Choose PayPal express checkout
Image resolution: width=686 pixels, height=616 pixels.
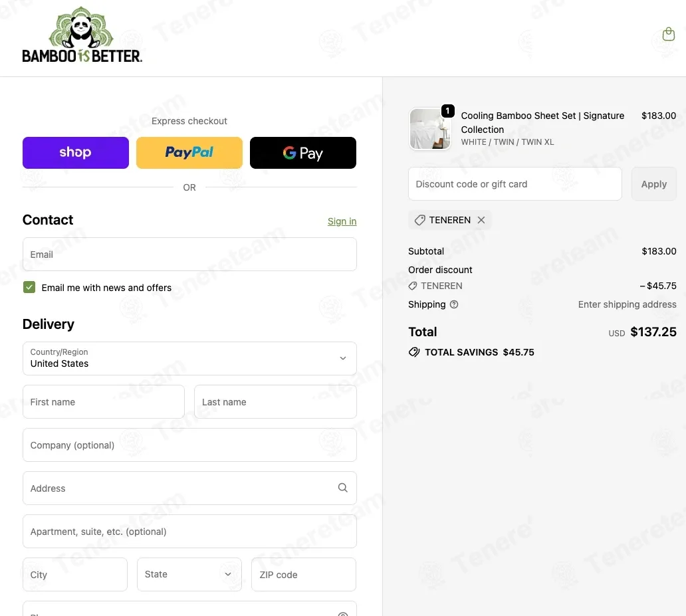pos(189,153)
